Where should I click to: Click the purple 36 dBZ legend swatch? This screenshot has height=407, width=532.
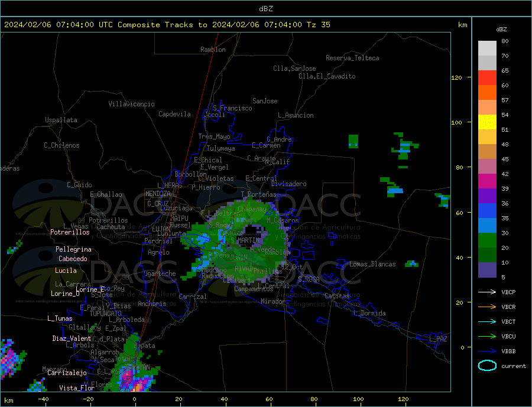click(487, 196)
